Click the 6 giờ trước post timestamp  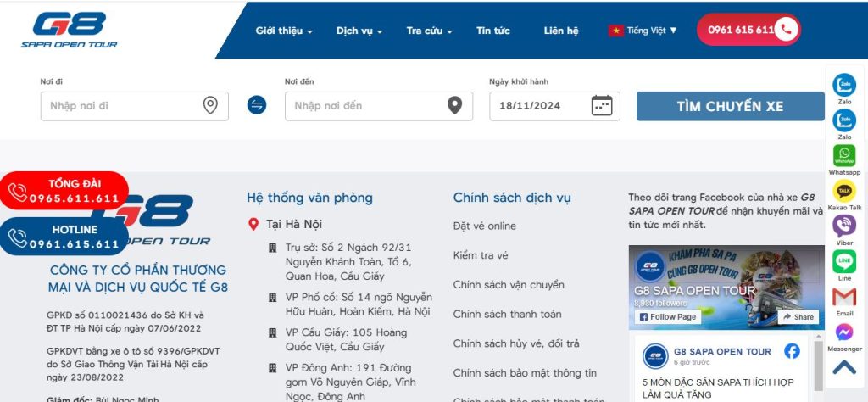click(x=692, y=362)
